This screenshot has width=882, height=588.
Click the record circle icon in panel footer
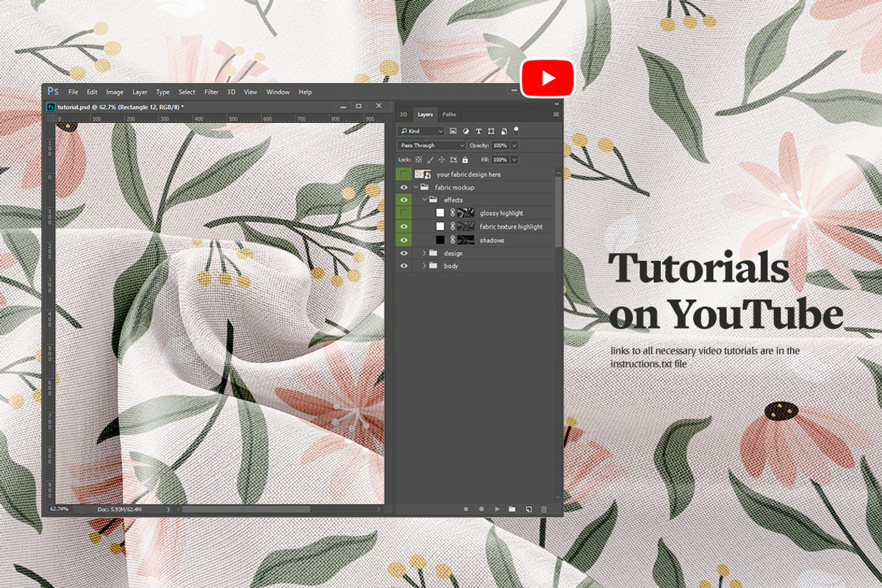(x=481, y=509)
